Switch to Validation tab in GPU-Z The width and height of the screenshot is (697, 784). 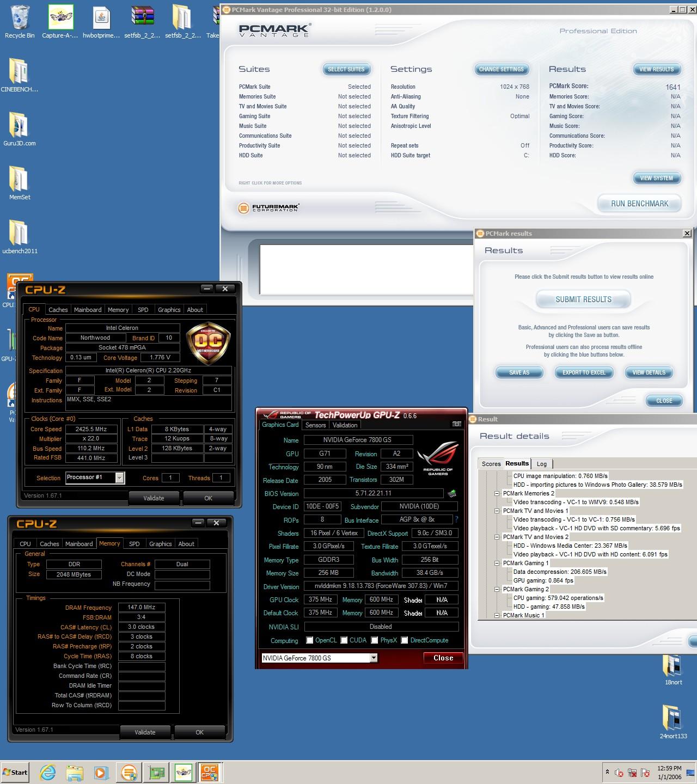coord(345,425)
